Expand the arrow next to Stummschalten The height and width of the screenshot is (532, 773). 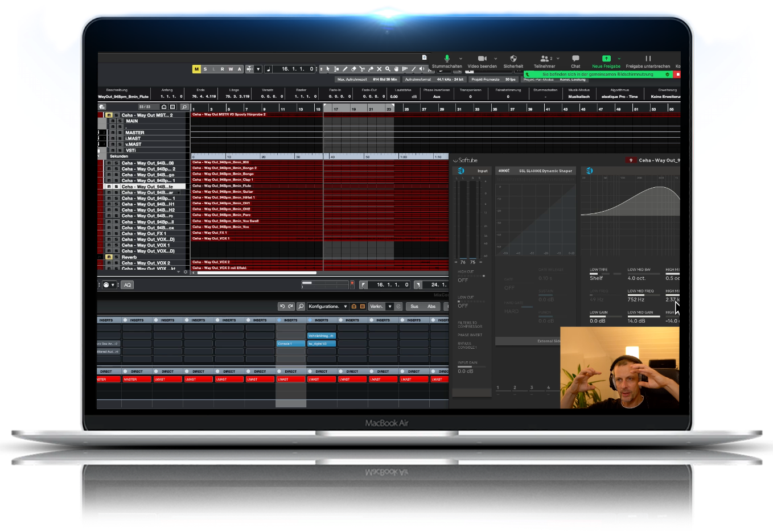tap(460, 59)
